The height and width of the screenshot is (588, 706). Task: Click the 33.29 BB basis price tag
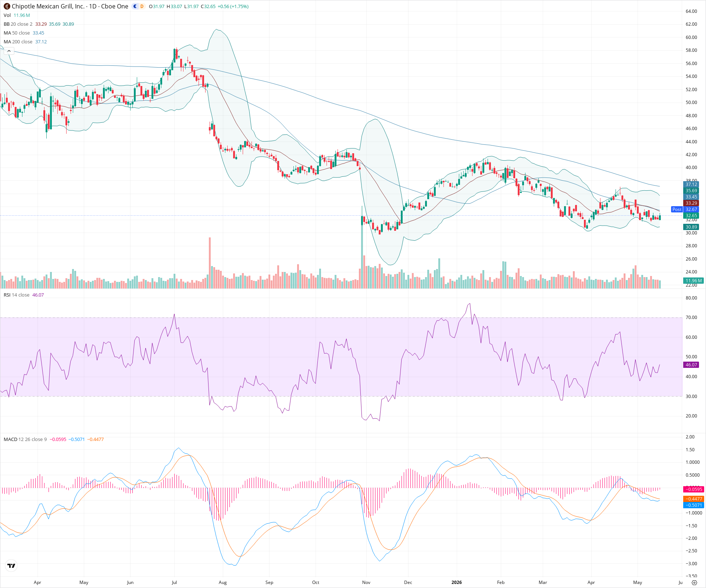(691, 203)
